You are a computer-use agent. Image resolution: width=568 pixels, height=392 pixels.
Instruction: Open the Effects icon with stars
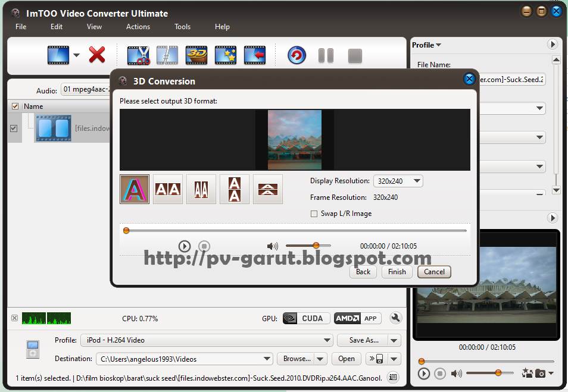pyautogui.click(x=226, y=55)
